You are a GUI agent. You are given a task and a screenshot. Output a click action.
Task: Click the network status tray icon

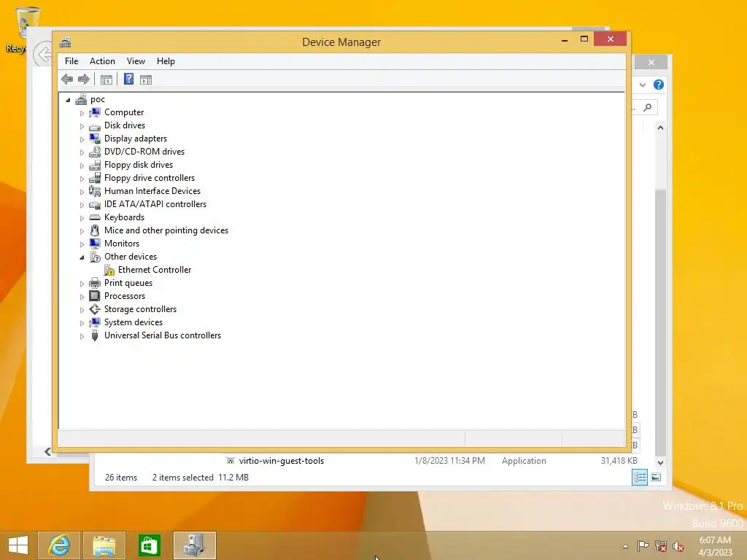[661, 545]
